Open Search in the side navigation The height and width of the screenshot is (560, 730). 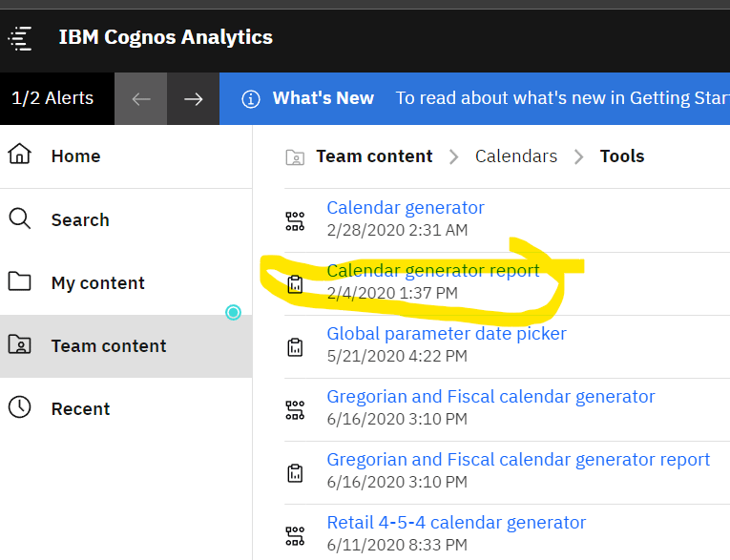pyautogui.click(x=79, y=220)
